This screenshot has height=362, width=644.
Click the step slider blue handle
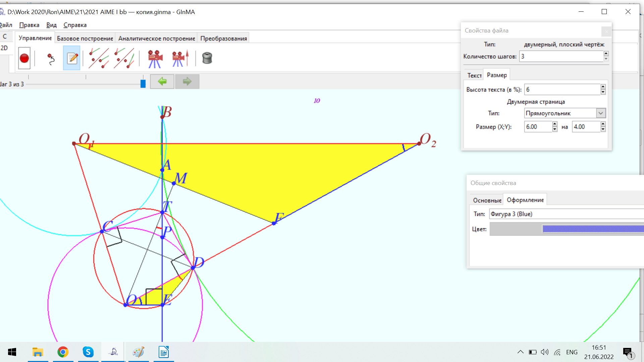(x=143, y=83)
